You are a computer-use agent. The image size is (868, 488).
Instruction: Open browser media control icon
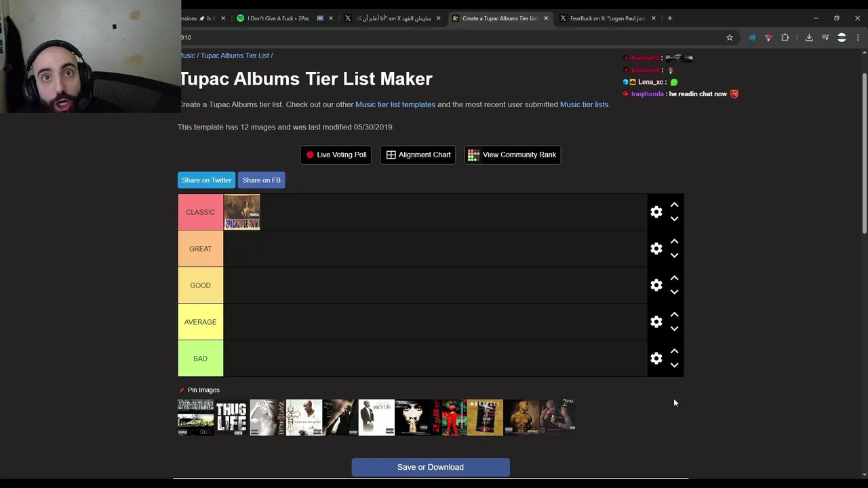coord(825,38)
